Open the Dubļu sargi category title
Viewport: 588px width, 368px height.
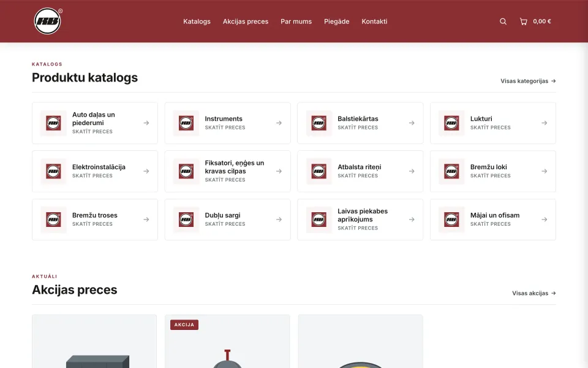[222, 215]
